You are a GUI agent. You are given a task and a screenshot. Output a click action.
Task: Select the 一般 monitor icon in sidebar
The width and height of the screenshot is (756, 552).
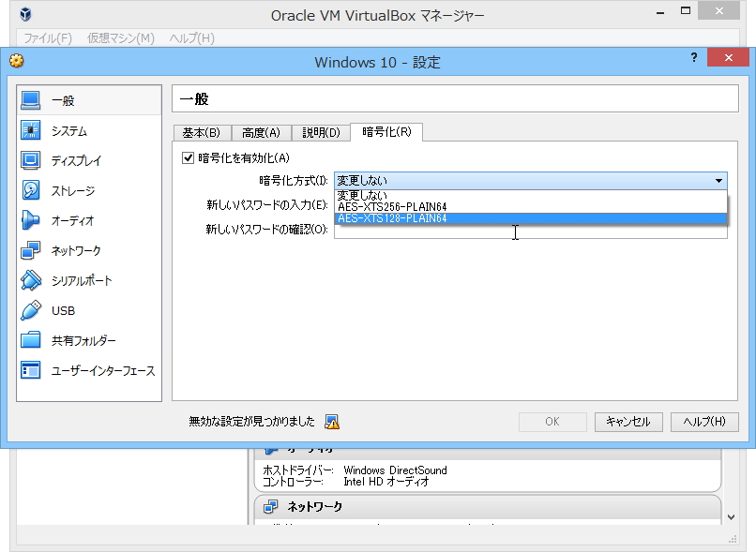(x=30, y=100)
